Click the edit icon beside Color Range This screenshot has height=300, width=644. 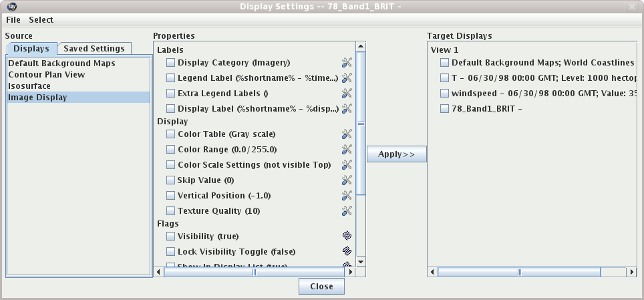click(347, 150)
